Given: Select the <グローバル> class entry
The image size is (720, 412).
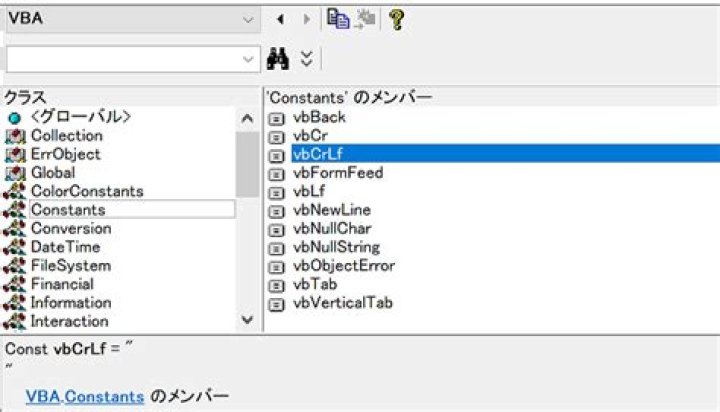Looking at the screenshot, I should [x=80, y=117].
